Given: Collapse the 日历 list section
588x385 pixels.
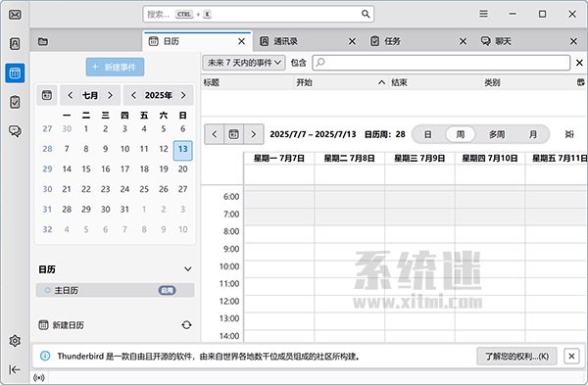Looking at the screenshot, I should (188, 269).
